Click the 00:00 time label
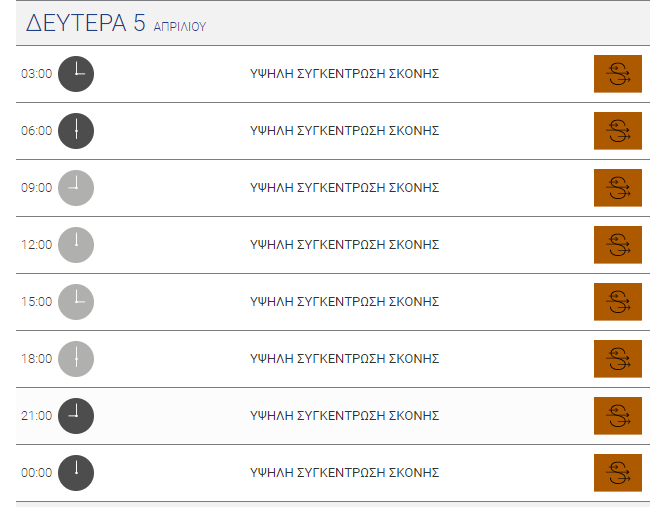Image resolution: width=672 pixels, height=507 pixels. point(36,473)
